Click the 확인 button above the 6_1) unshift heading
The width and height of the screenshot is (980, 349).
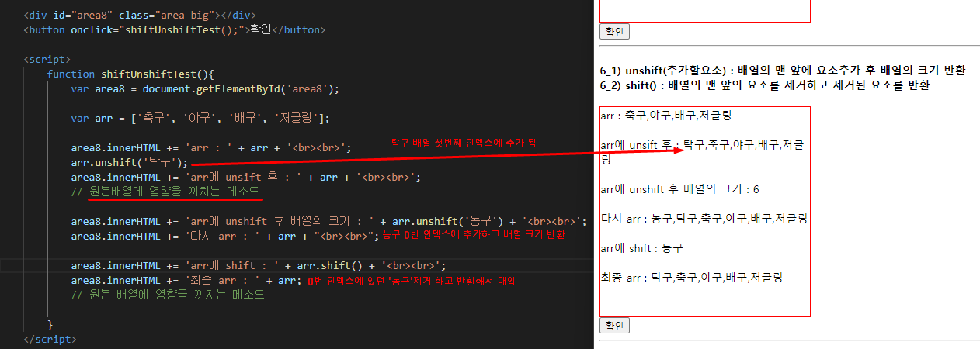point(614,32)
